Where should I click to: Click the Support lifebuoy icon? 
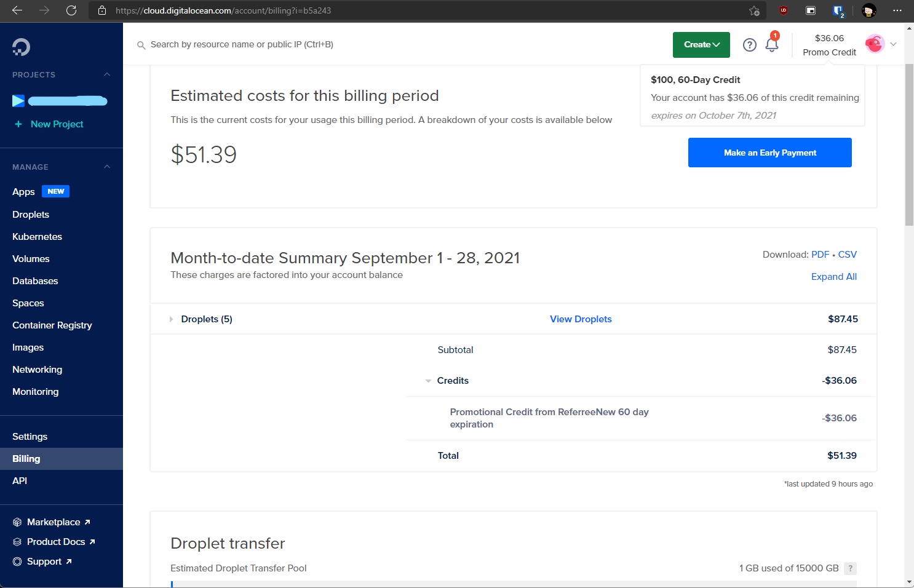point(17,562)
